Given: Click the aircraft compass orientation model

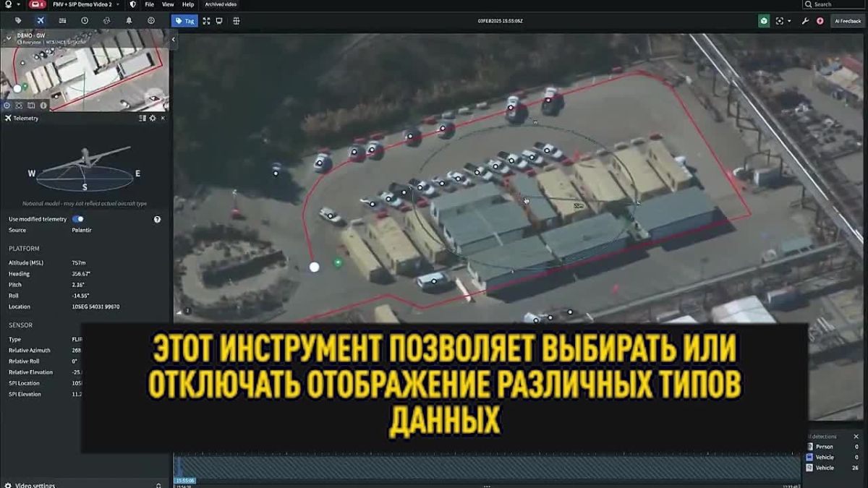Looking at the screenshot, I should tap(85, 168).
